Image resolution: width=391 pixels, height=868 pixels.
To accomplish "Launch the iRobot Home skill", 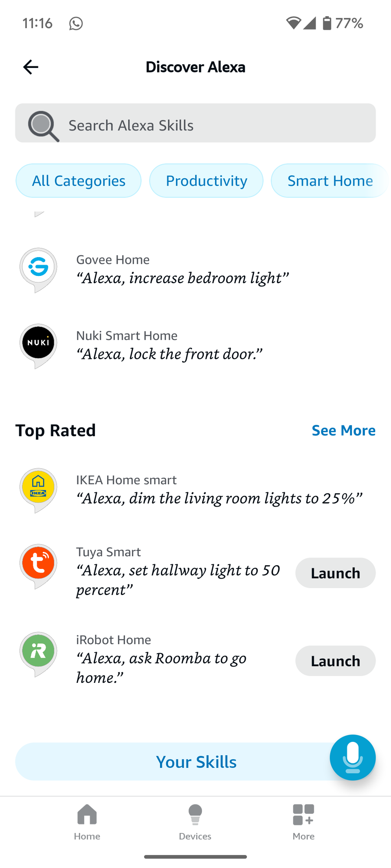I will point(335,660).
